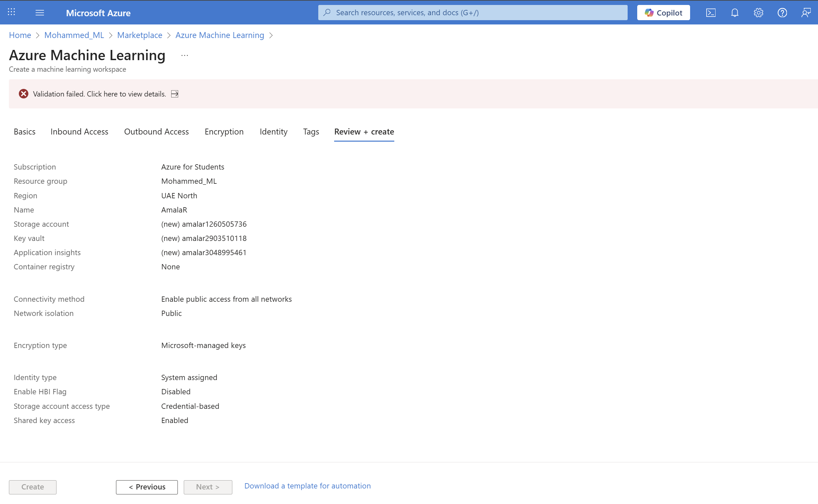The height and width of the screenshot is (504, 818).
Task: Click the UAE North region value
Action: tap(179, 196)
